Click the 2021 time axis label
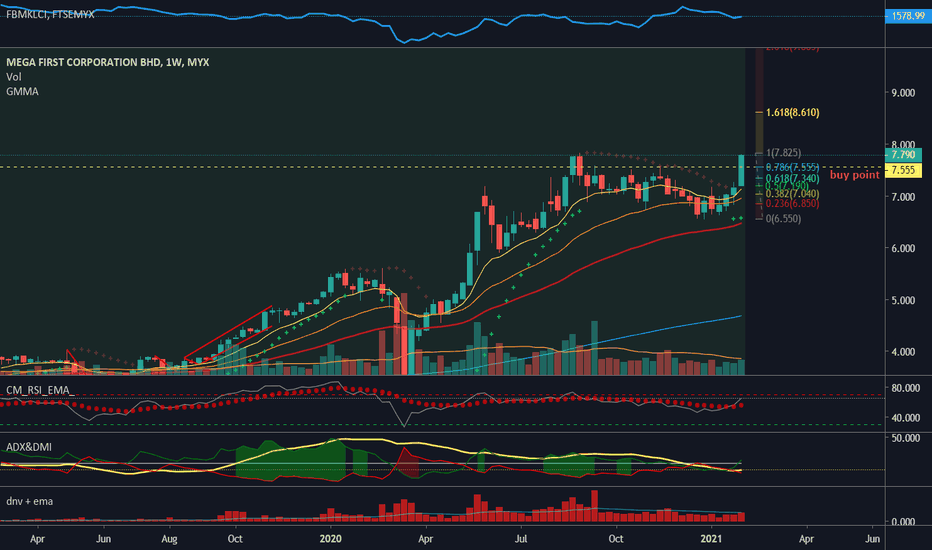This screenshot has height=550, width=932. 711,539
